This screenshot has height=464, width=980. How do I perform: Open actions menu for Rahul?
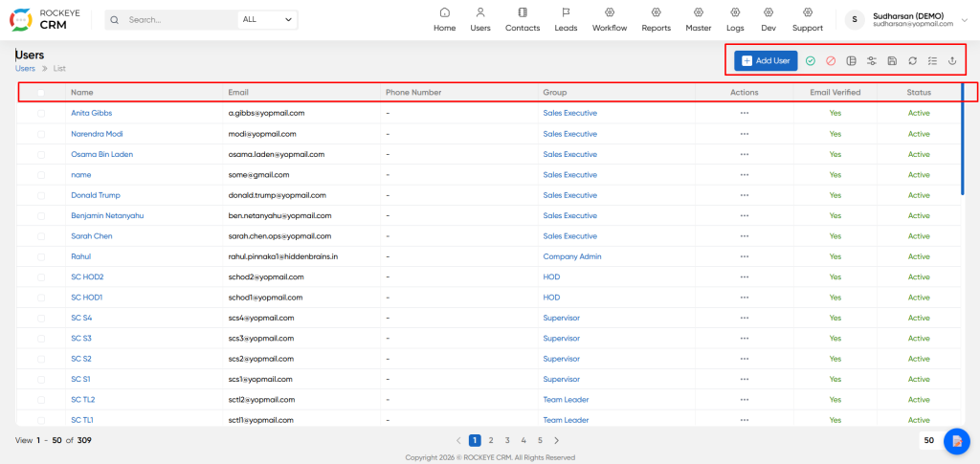(744, 256)
